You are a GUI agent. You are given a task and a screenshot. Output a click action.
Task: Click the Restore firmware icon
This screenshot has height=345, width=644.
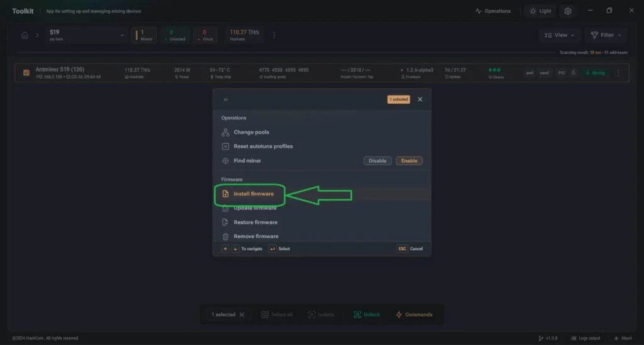[225, 222]
